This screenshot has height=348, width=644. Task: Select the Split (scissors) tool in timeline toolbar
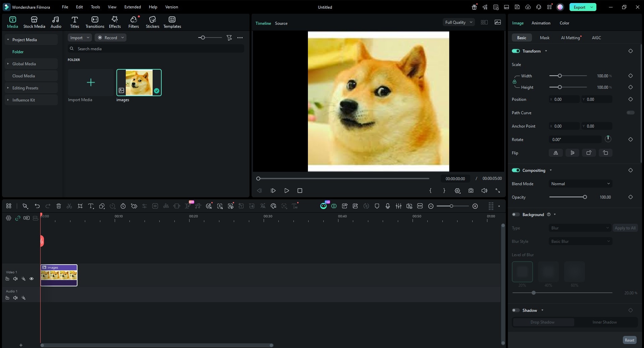tap(69, 206)
